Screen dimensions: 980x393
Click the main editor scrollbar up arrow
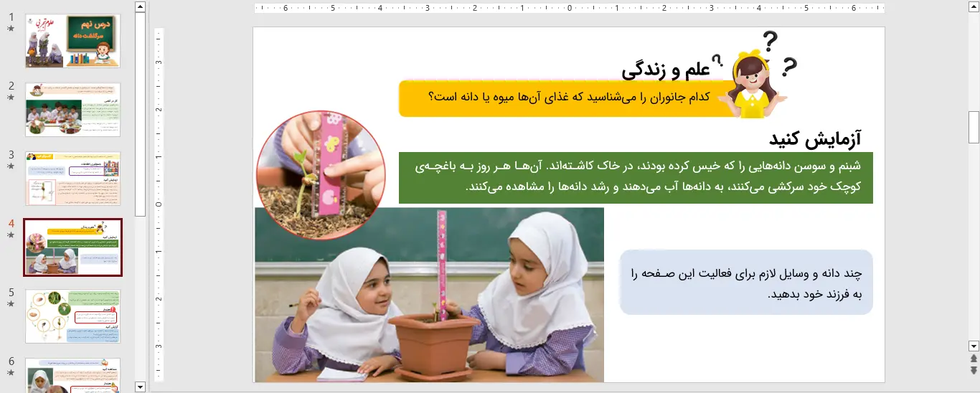click(974, 7)
